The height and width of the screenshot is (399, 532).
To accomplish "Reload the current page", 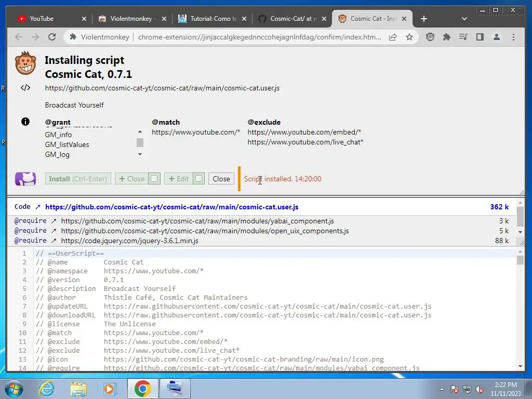I will (x=52, y=37).
